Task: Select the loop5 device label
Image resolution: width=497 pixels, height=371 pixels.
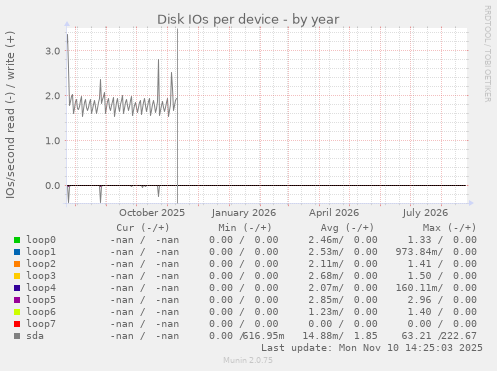Action: click(x=41, y=300)
